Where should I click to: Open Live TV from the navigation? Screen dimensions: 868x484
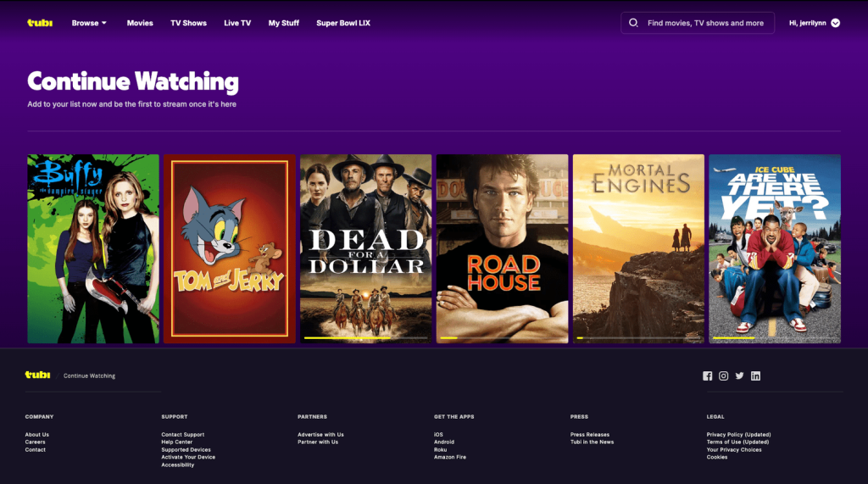237,23
